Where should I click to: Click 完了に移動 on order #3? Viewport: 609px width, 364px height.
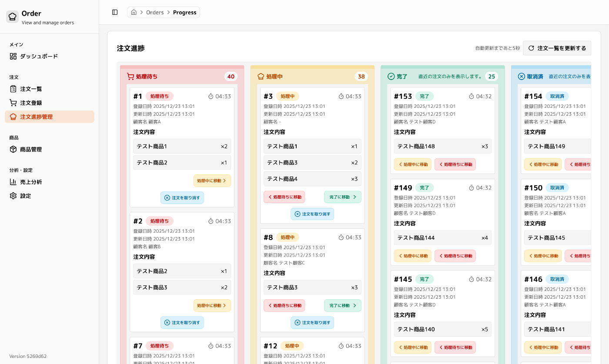tap(342, 197)
